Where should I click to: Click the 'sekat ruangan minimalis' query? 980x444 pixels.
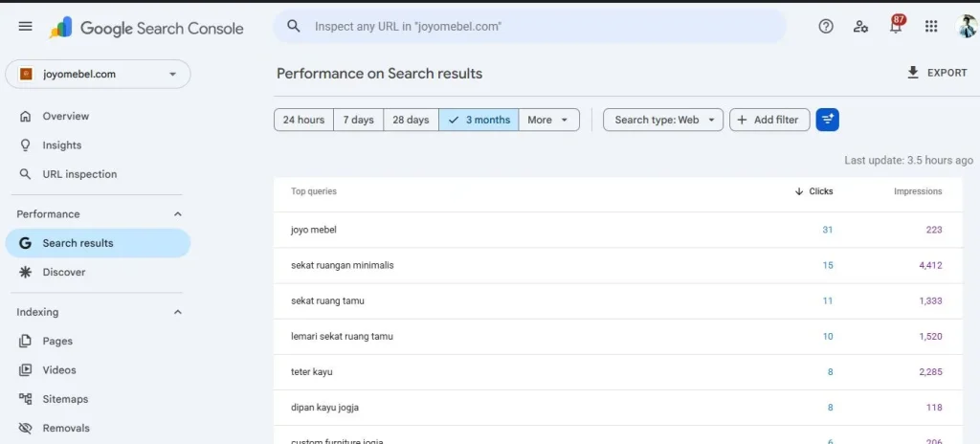click(x=342, y=265)
